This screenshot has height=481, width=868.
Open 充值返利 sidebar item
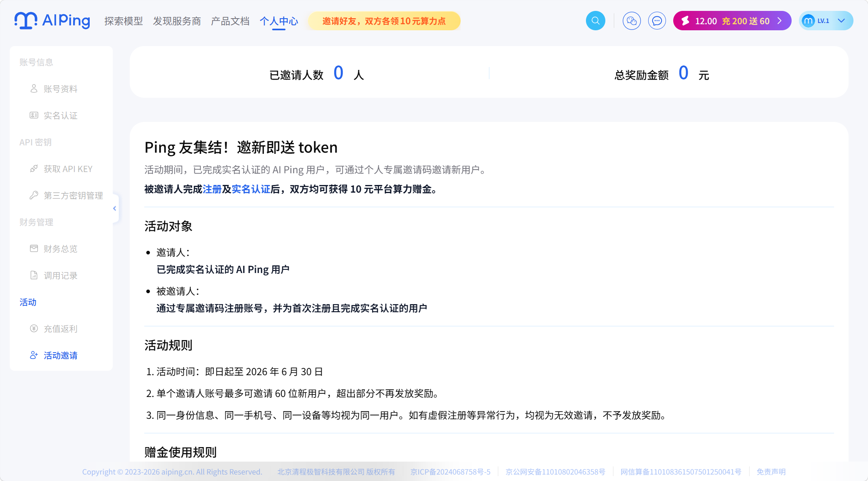(61, 329)
